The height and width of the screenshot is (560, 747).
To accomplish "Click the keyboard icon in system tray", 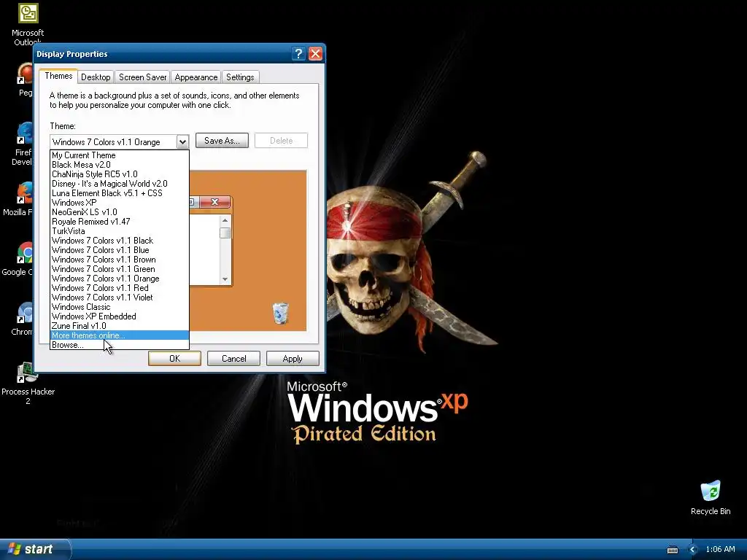I will tap(672, 550).
